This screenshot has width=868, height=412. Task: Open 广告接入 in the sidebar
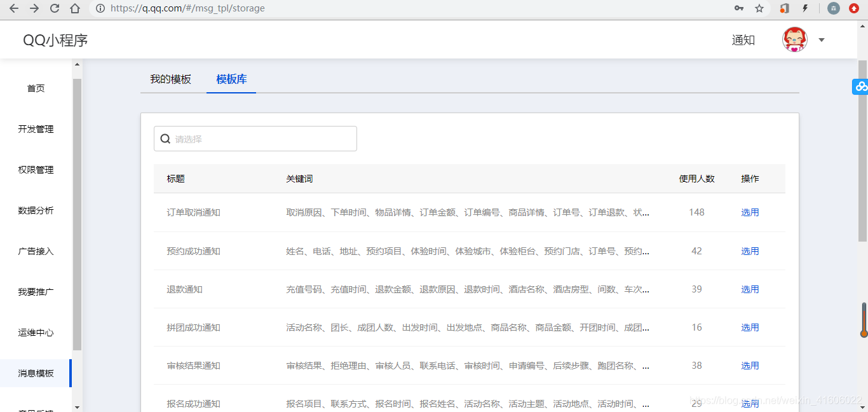pyautogui.click(x=36, y=251)
